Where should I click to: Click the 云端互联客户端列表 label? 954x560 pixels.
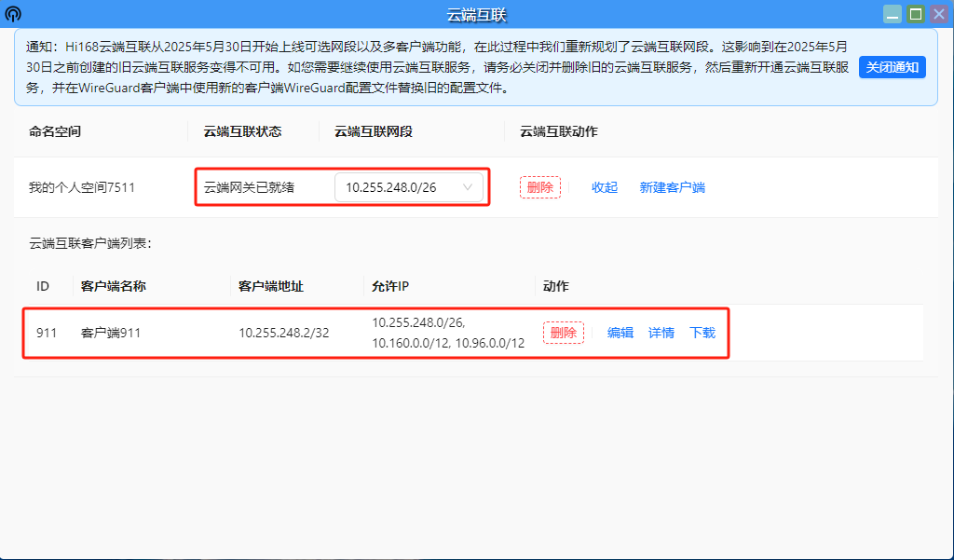click(x=90, y=243)
